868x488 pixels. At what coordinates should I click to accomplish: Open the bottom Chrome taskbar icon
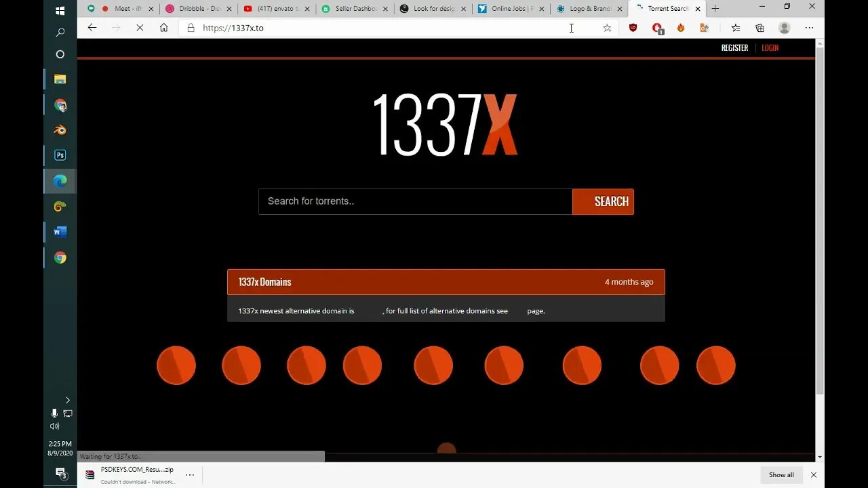tap(60, 258)
